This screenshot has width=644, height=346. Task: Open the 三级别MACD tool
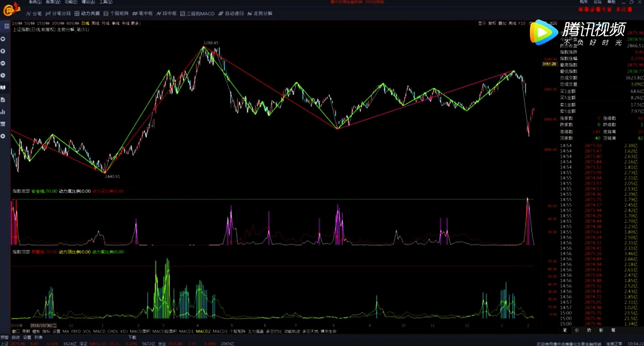click(x=197, y=13)
